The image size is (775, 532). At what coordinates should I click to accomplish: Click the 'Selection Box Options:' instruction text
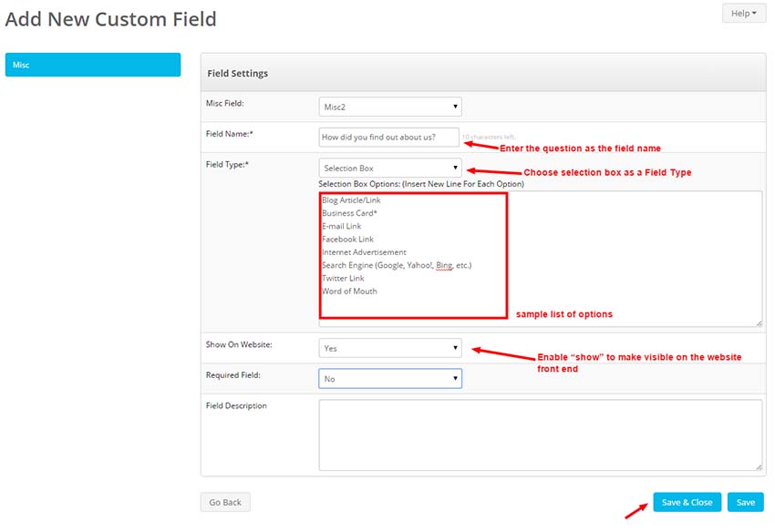tap(421, 184)
